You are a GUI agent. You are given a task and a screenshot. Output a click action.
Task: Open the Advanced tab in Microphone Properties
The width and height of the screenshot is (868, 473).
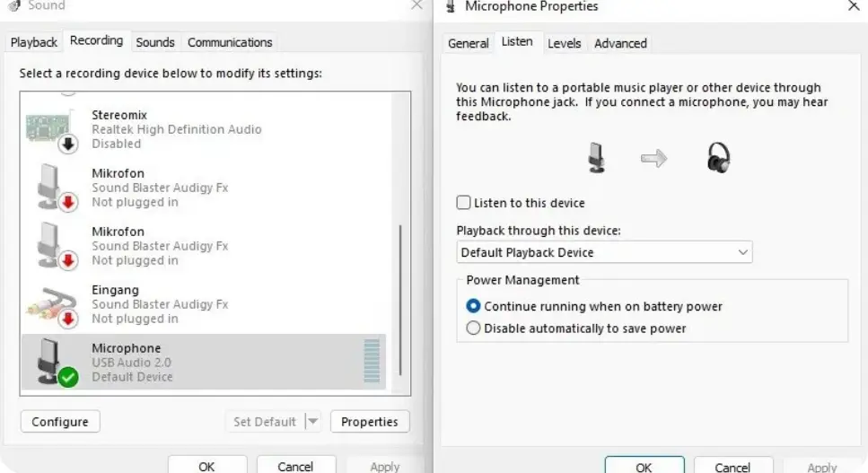[620, 43]
